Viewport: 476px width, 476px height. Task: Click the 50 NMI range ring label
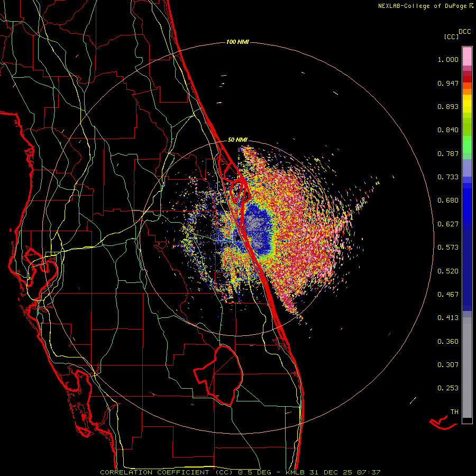pos(237,140)
